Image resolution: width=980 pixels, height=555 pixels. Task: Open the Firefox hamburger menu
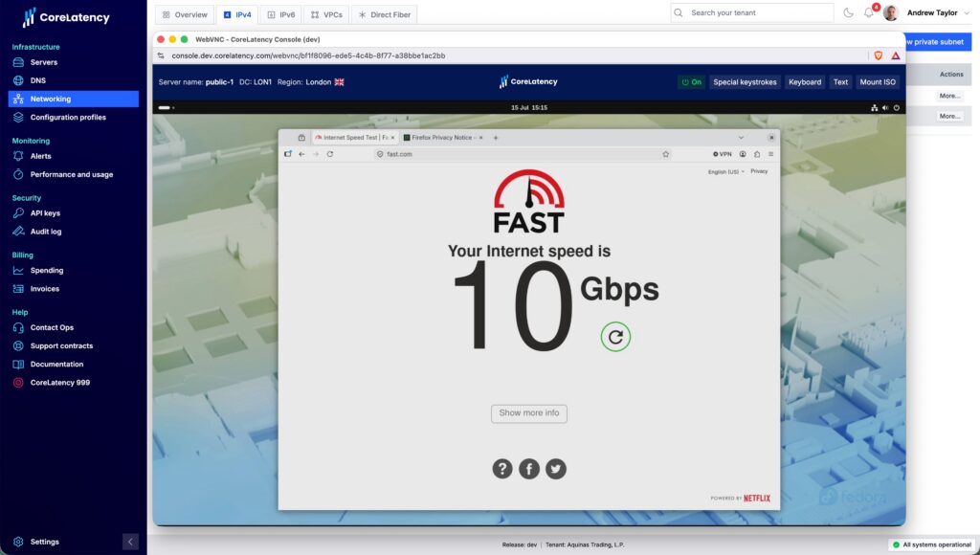click(x=770, y=154)
